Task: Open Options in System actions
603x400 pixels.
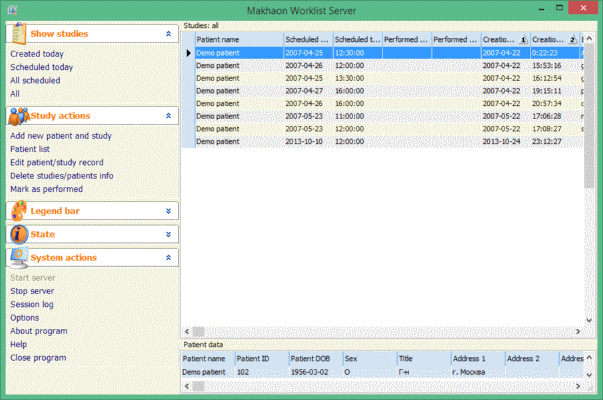Action: coord(25,318)
